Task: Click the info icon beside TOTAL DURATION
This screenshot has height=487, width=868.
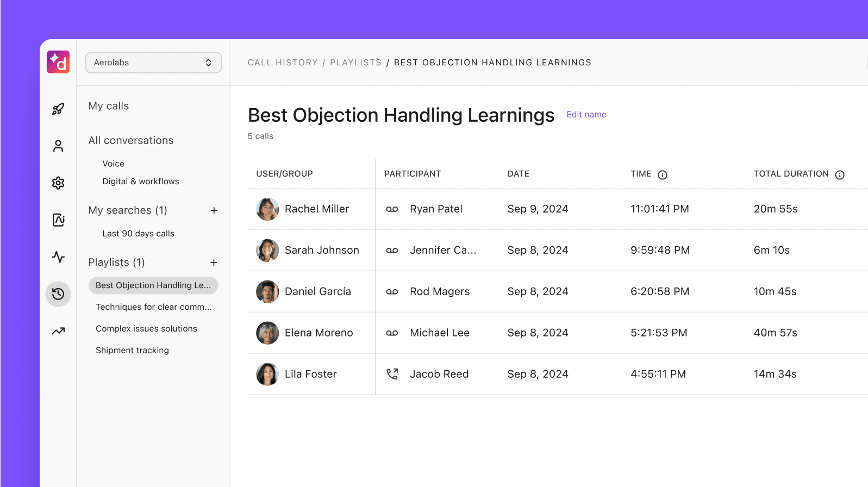Action: point(839,174)
